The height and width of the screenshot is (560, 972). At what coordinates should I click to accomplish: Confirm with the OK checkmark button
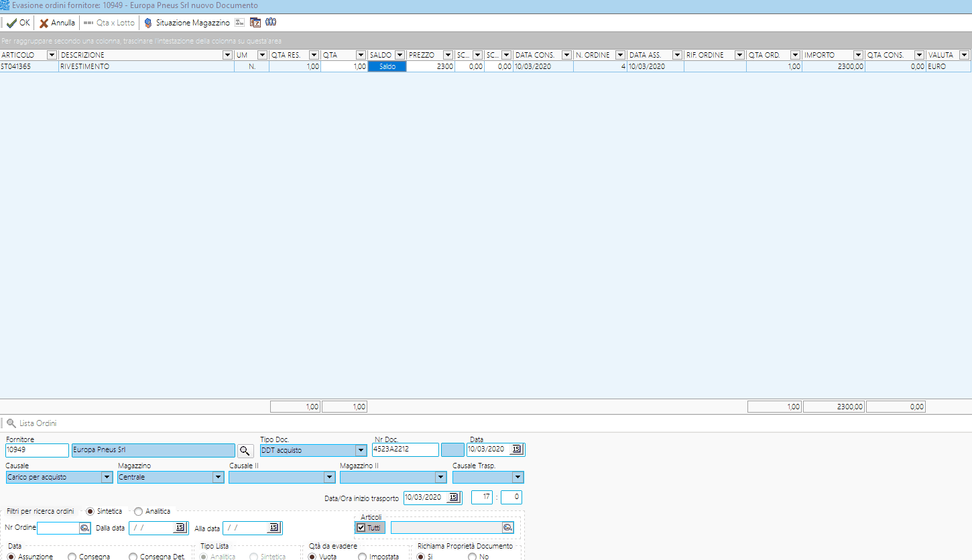[x=18, y=23]
